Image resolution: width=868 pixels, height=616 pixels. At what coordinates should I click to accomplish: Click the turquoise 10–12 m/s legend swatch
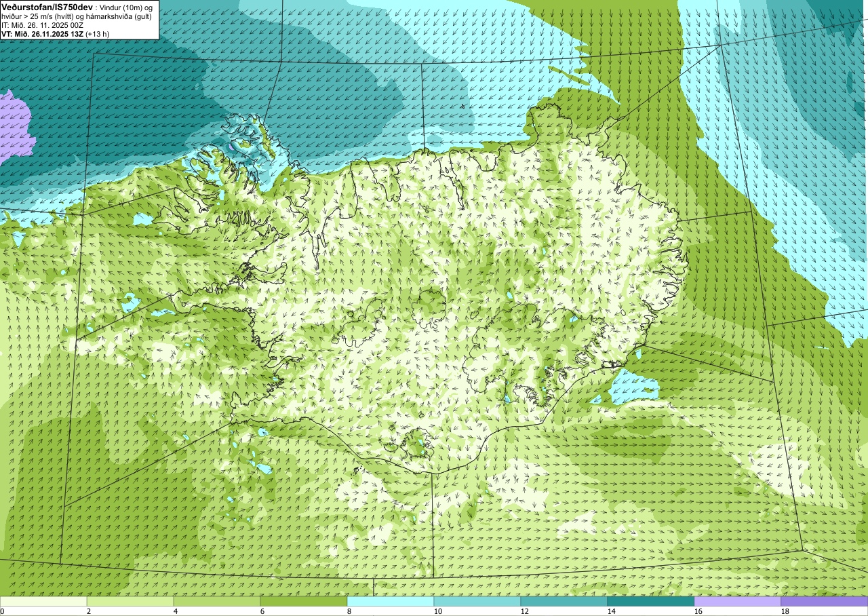477,601
